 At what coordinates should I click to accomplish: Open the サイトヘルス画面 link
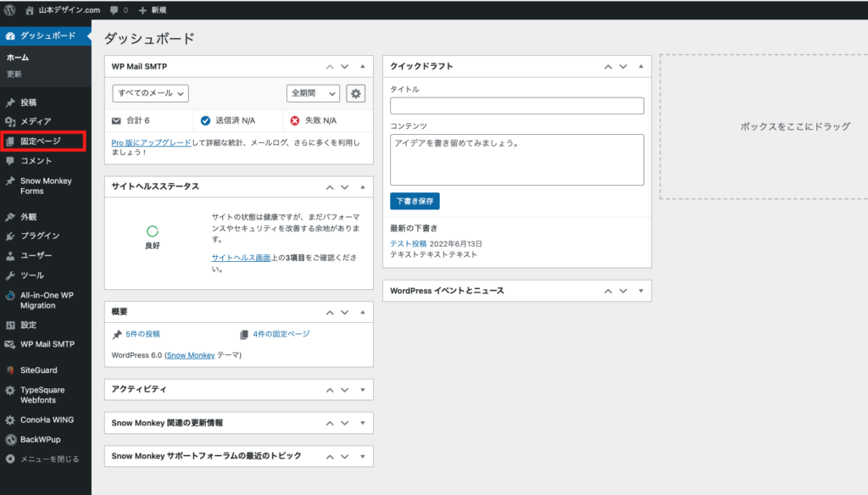241,258
